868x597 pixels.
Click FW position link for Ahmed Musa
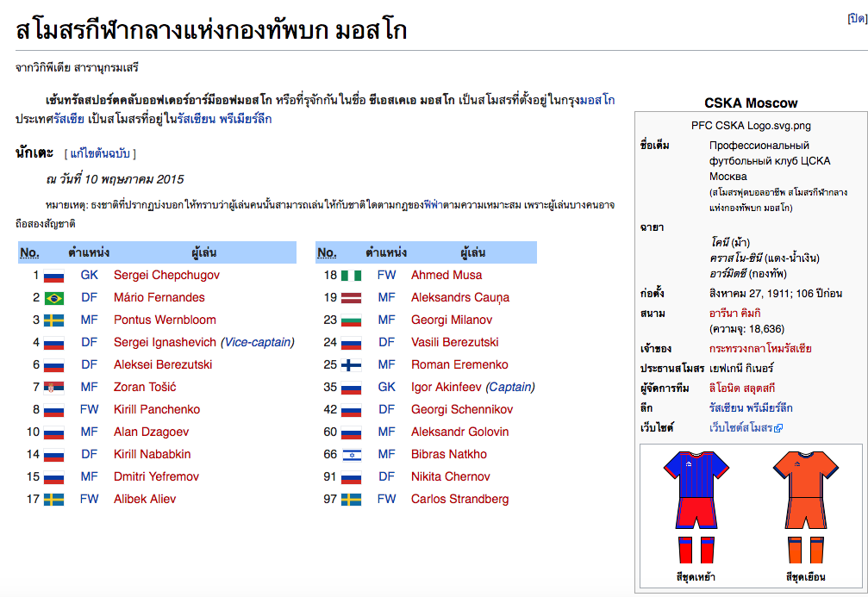point(386,275)
